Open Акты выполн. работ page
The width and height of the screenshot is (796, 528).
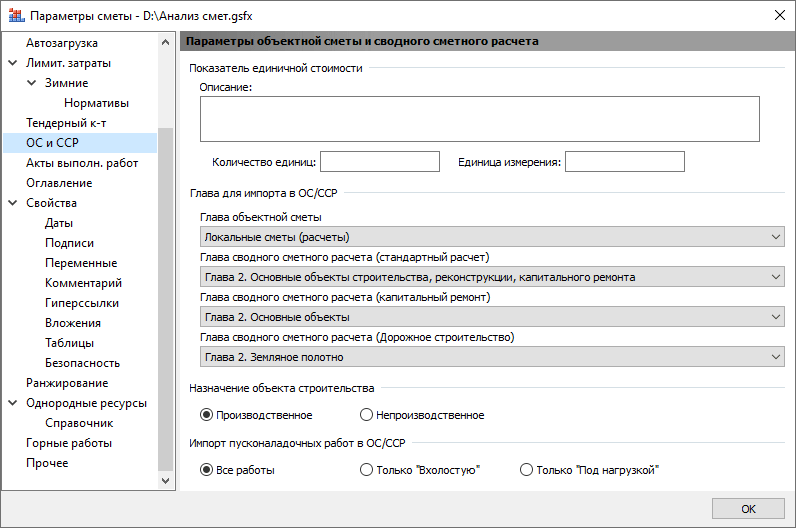82,163
